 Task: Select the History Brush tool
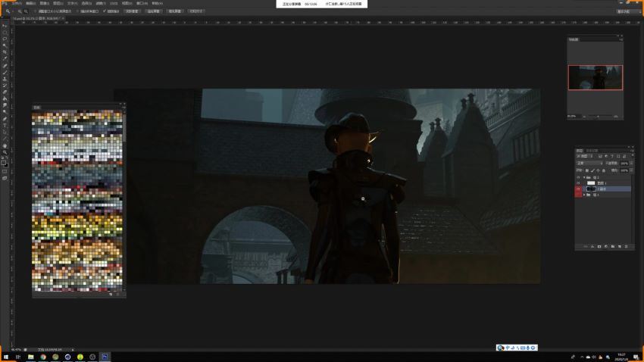[5, 86]
